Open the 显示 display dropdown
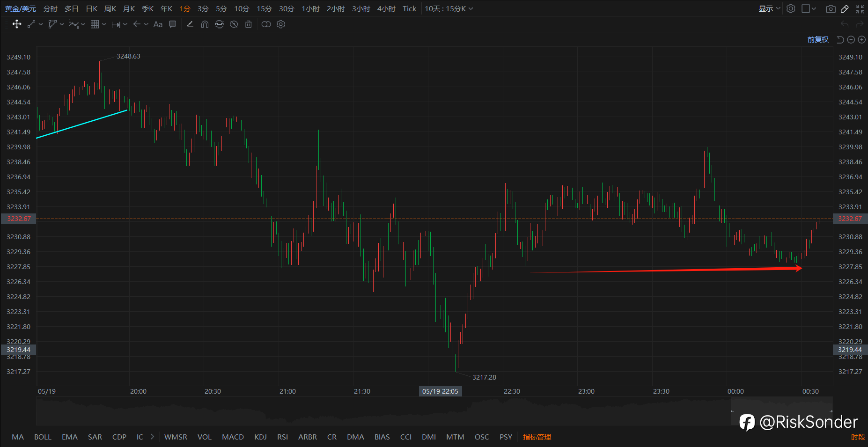 pyautogui.click(x=770, y=9)
